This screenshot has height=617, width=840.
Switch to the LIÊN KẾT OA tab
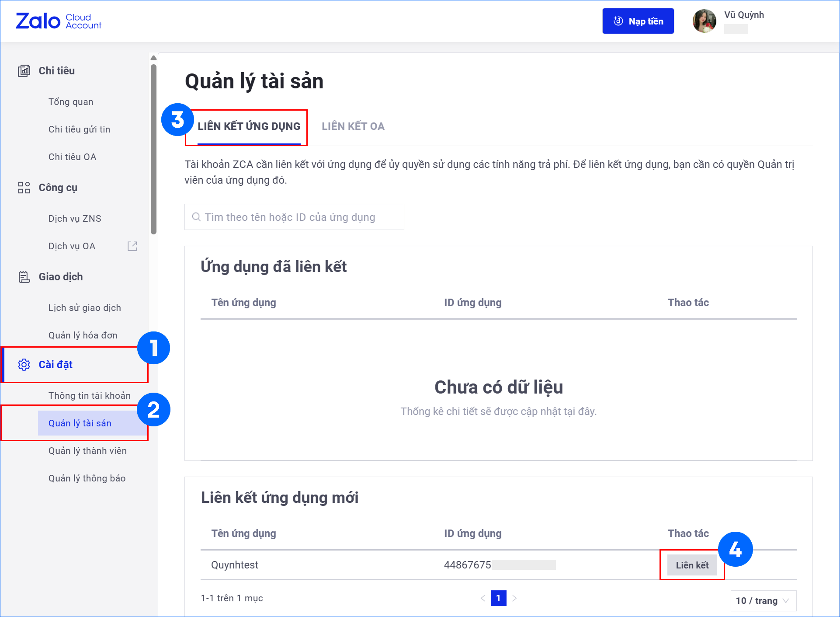[x=353, y=126]
